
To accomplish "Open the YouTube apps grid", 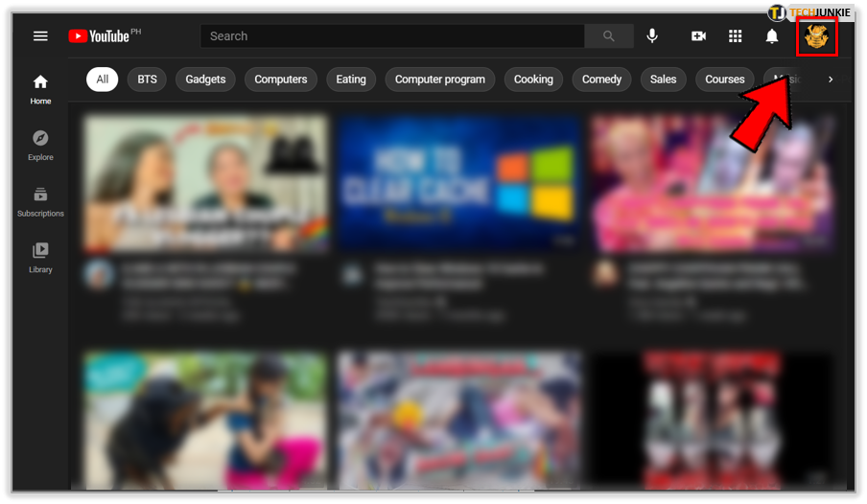I will tap(736, 36).
